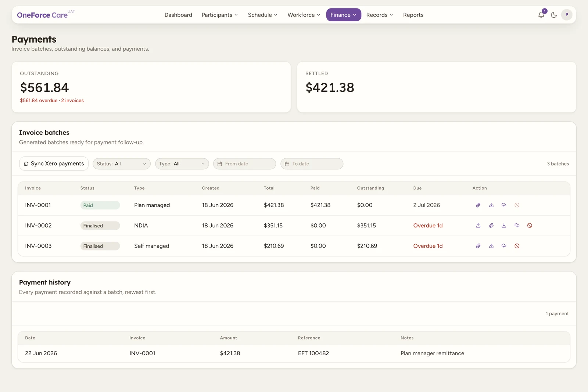
Task: Open the Status filter dropdown
Action: (121, 164)
